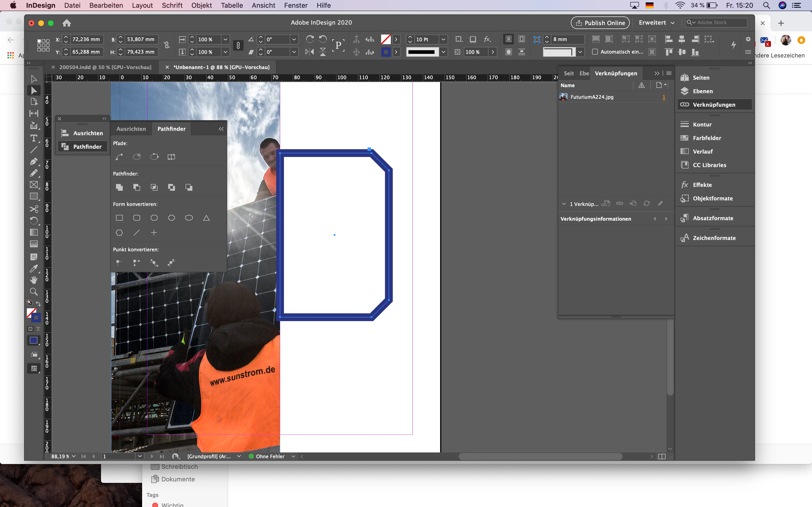This screenshot has height=507, width=812.
Task: Click Pathfinder Add shapes icon
Action: [119, 187]
